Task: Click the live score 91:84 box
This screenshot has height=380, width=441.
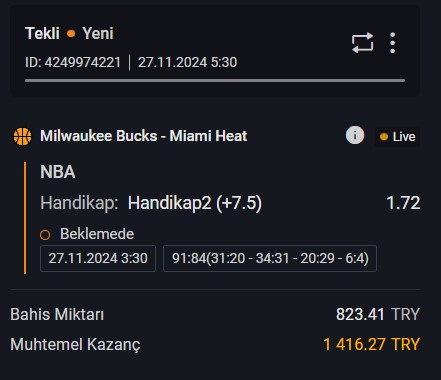Action: tap(270, 258)
